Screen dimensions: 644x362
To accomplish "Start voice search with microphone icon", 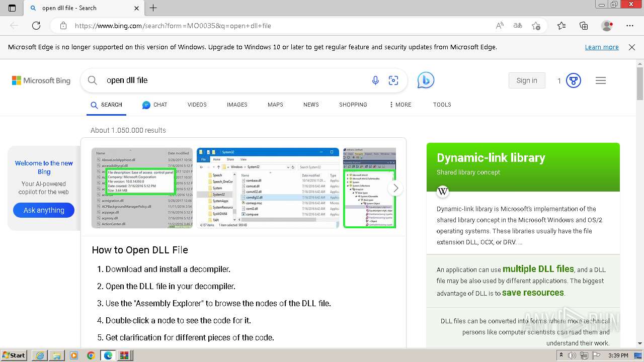I will [x=375, y=80].
